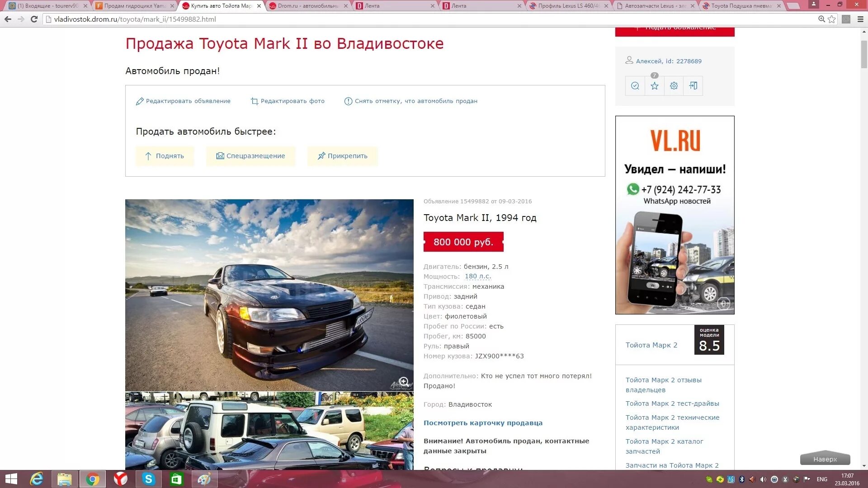Click the VL.RU advertisement banner
The width and height of the screenshot is (868, 488).
[675, 215]
